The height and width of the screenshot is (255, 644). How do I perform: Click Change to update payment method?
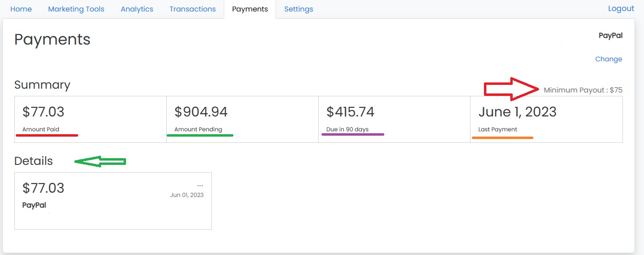tap(609, 59)
